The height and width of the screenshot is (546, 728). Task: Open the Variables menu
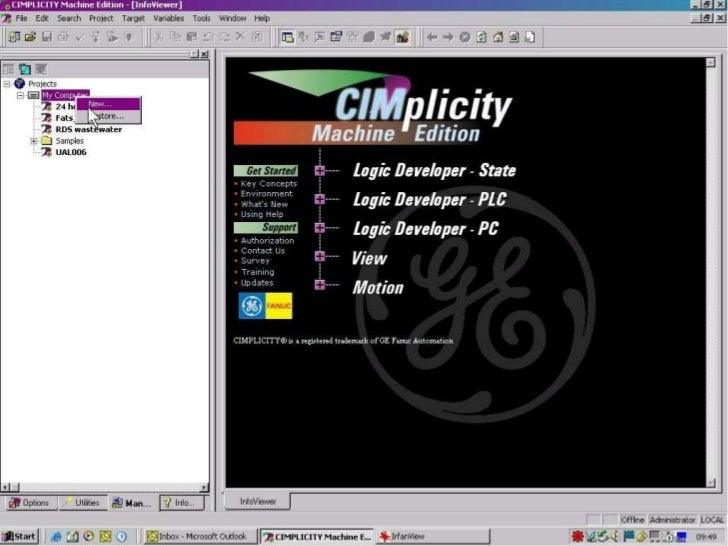[169, 18]
